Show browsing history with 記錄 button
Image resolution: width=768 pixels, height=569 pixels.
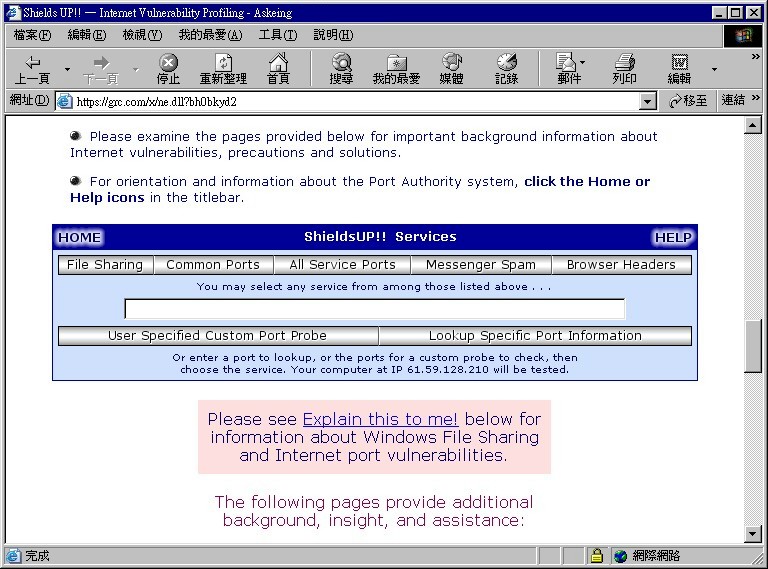click(506, 69)
